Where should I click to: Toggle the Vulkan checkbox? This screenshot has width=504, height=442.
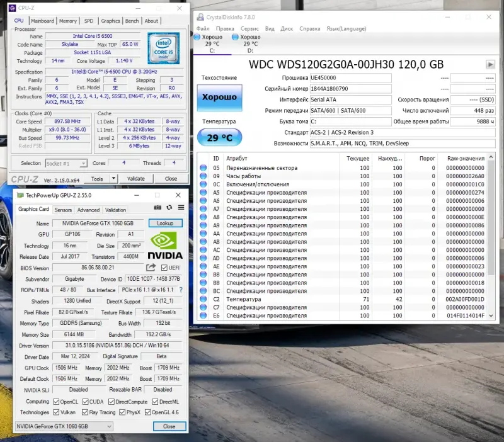pos(56,412)
